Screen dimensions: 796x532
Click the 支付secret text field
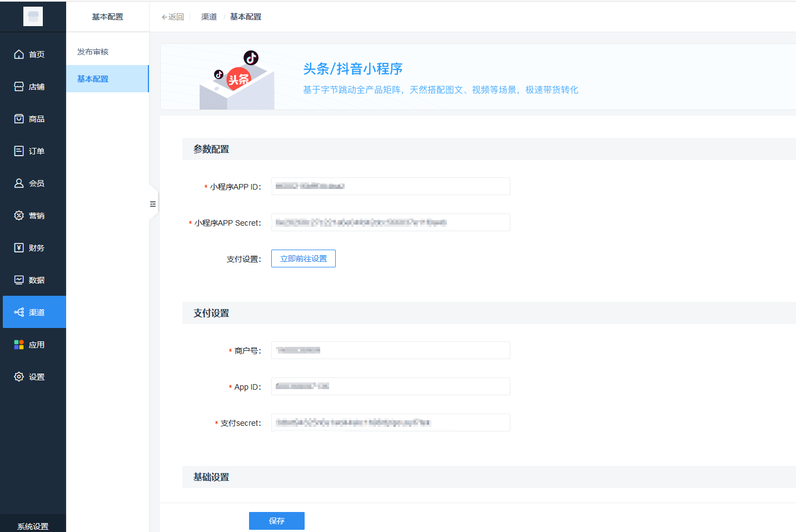pos(390,422)
